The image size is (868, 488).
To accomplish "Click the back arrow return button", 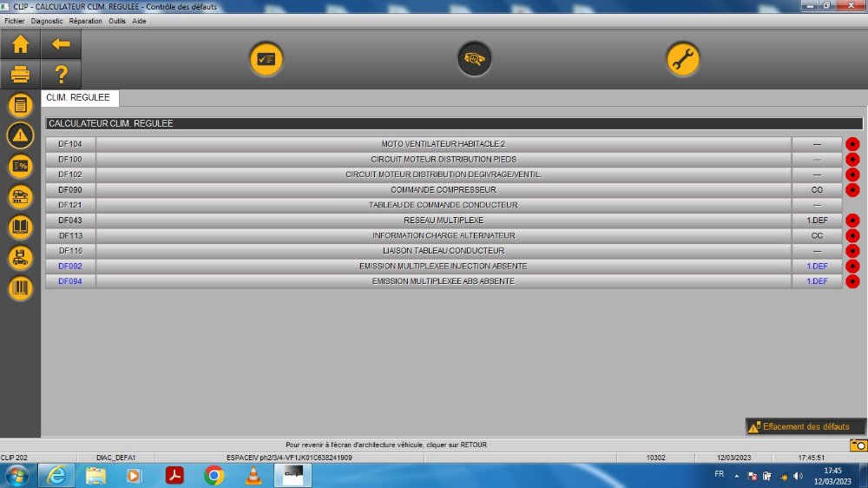I will click(61, 44).
